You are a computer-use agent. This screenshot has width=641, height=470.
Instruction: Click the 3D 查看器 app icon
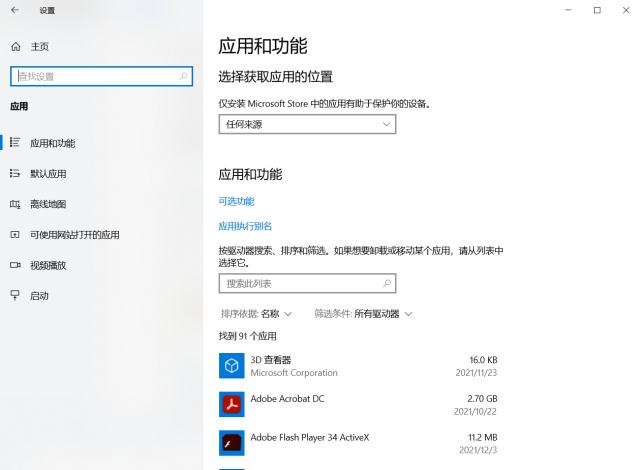point(231,366)
